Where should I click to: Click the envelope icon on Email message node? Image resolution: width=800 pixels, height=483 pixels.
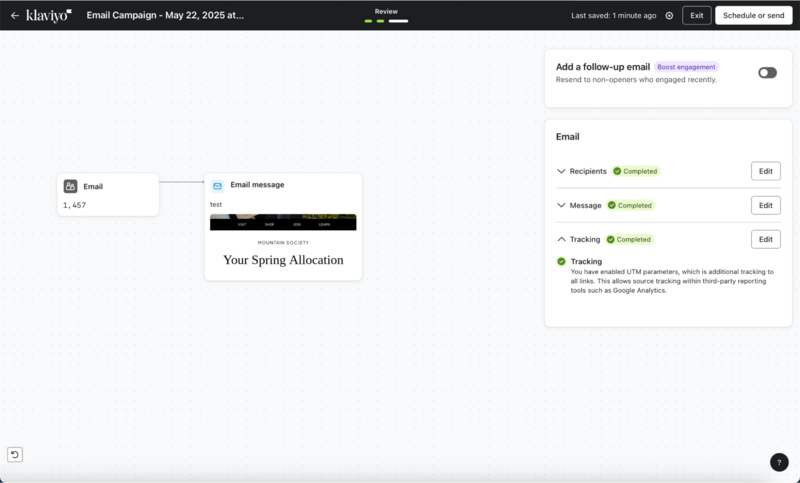tap(217, 185)
